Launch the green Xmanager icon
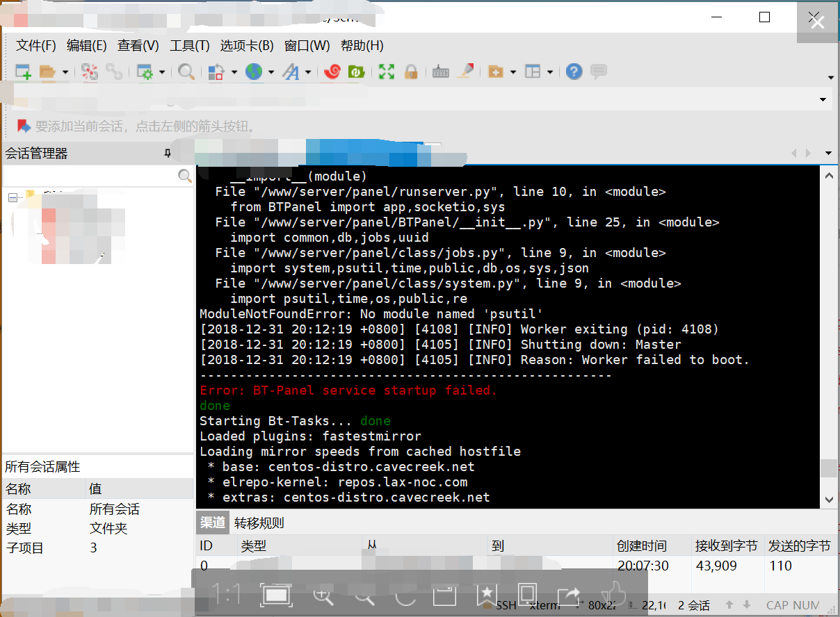Screen dimensions: 840x617 [356, 72]
